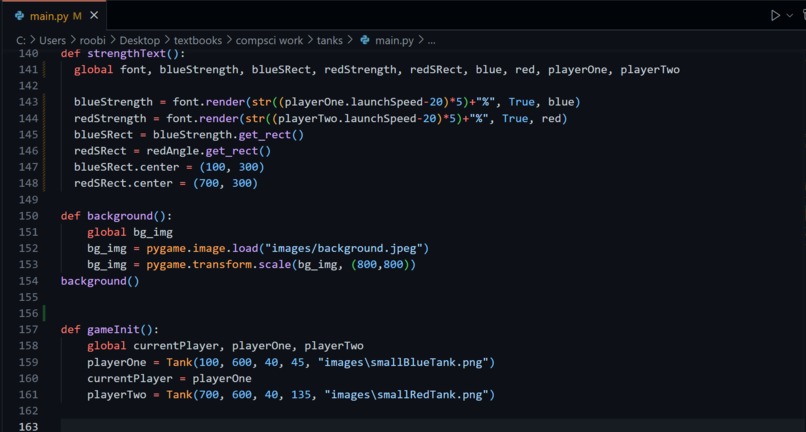Click the "images/background.jpeg" string
Image resolution: width=806 pixels, height=432 pixels.
(x=344, y=248)
